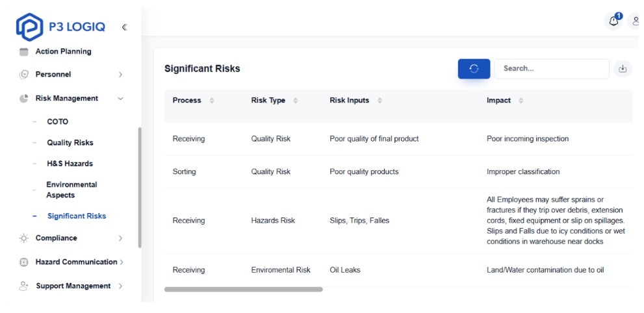Download the Significant Risks table
The width and height of the screenshot is (644, 313).
pos(623,69)
